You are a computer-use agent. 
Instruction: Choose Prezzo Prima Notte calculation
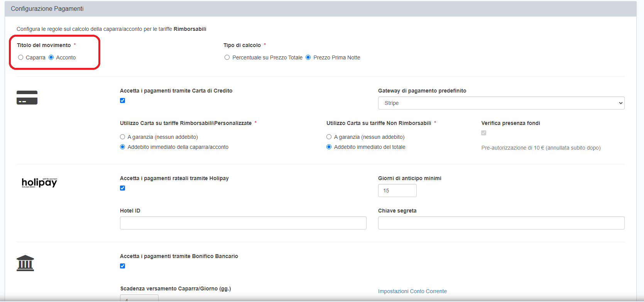(308, 57)
